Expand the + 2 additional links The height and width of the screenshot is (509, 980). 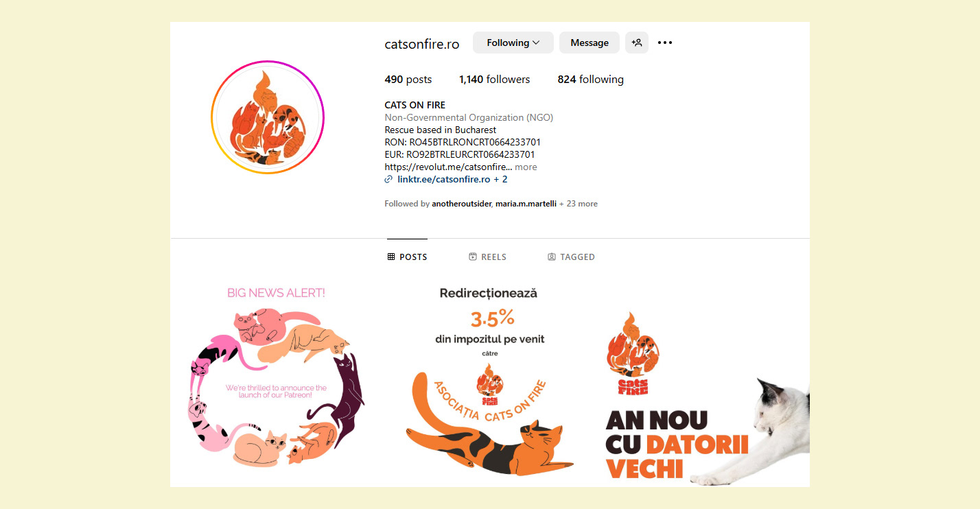coord(500,179)
